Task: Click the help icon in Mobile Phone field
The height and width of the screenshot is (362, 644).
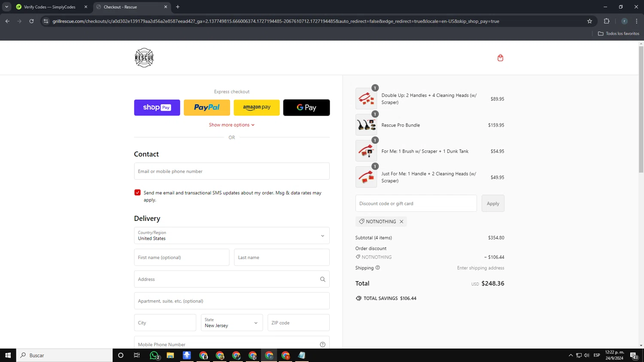Action: (323, 344)
